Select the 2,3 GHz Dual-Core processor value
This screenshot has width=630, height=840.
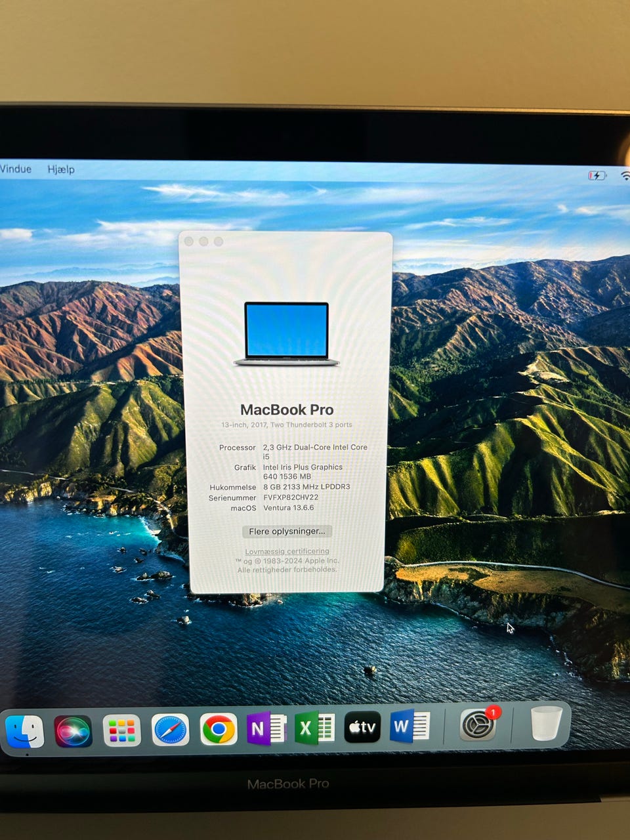(x=315, y=451)
